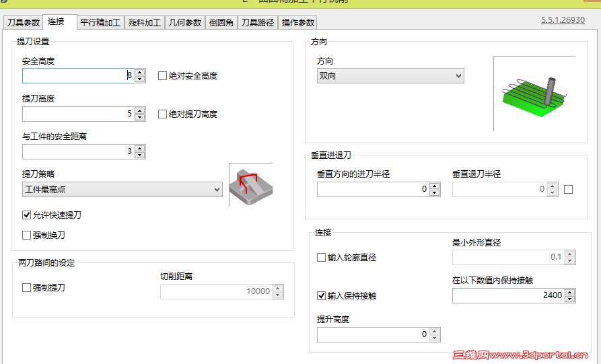Image resolution: width=601 pixels, height=364 pixels.
Task: Click the 切削距离 field showing 10000
Action: [217, 291]
